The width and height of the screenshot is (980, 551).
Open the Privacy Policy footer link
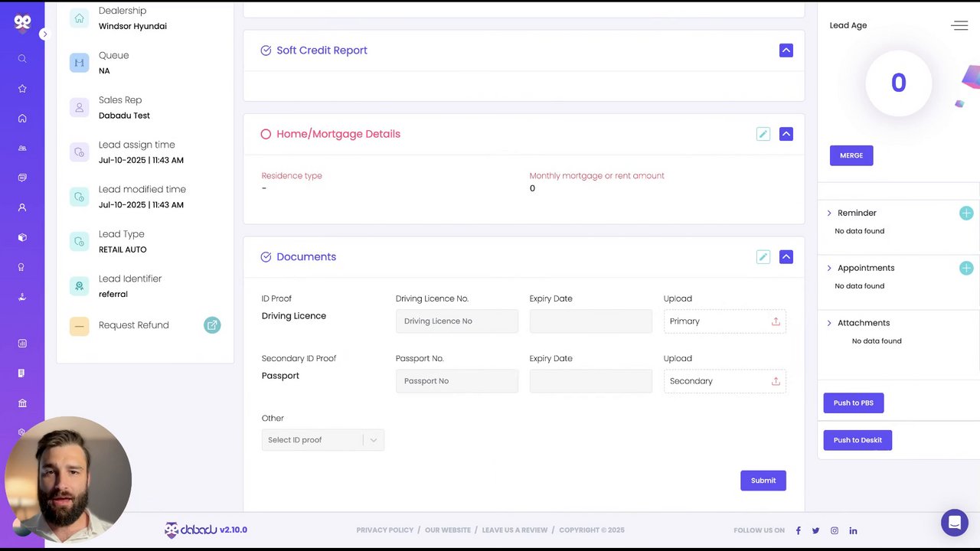coord(384,530)
